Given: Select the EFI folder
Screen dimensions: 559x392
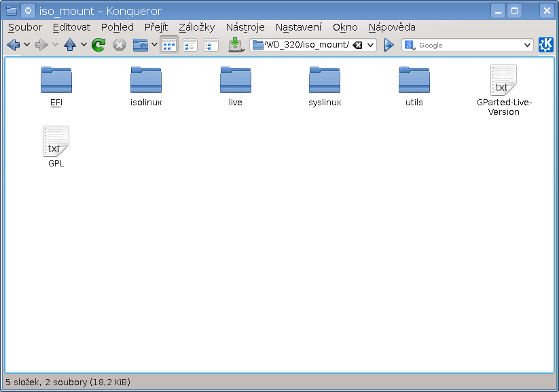Looking at the screenshot, I should [56, 86].
